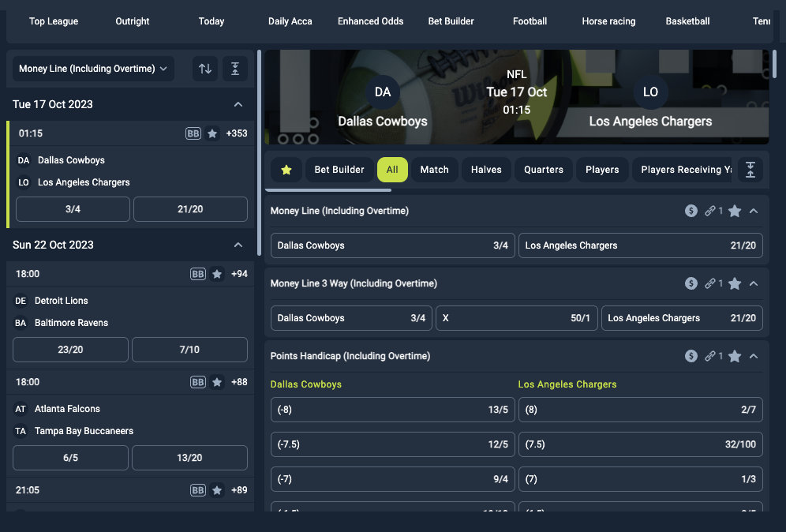Switch to the Halves markets tab
The height and width of the screenshot is (532, 786).
tap(486, 170)
